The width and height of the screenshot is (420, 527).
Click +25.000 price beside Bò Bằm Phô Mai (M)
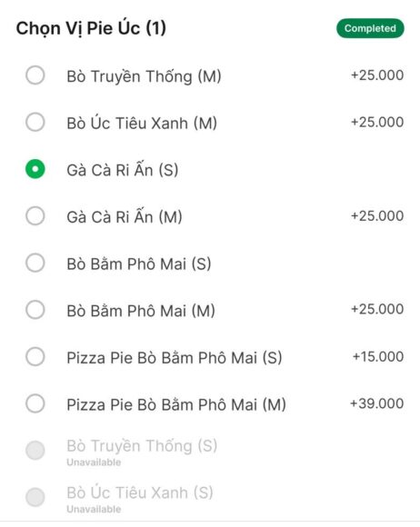pos(377,309)
